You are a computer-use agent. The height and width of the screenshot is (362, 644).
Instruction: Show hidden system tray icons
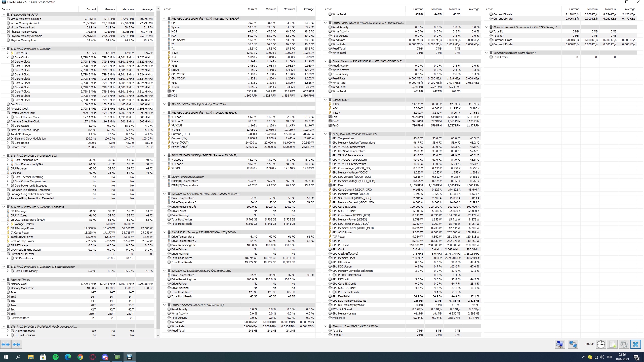(584, 357)
